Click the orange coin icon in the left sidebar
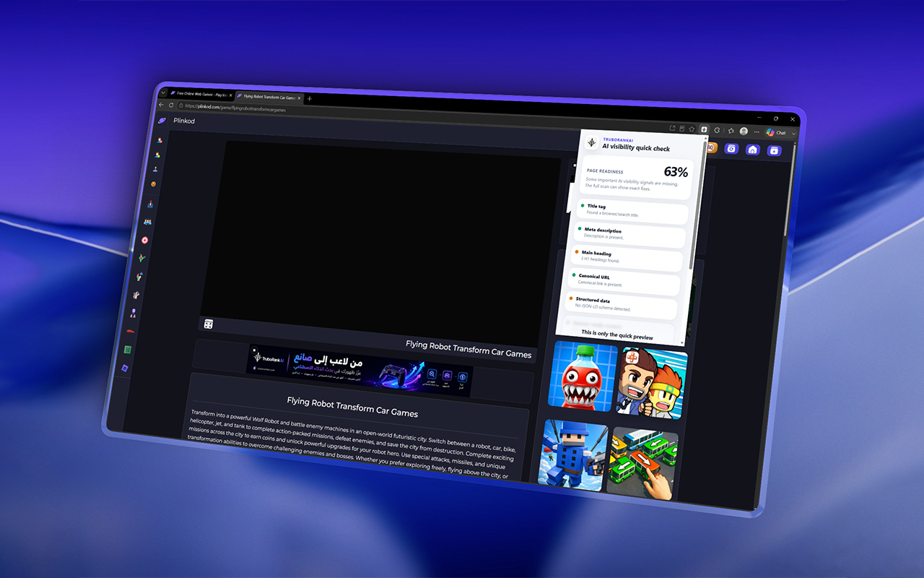 coord(154,184)
